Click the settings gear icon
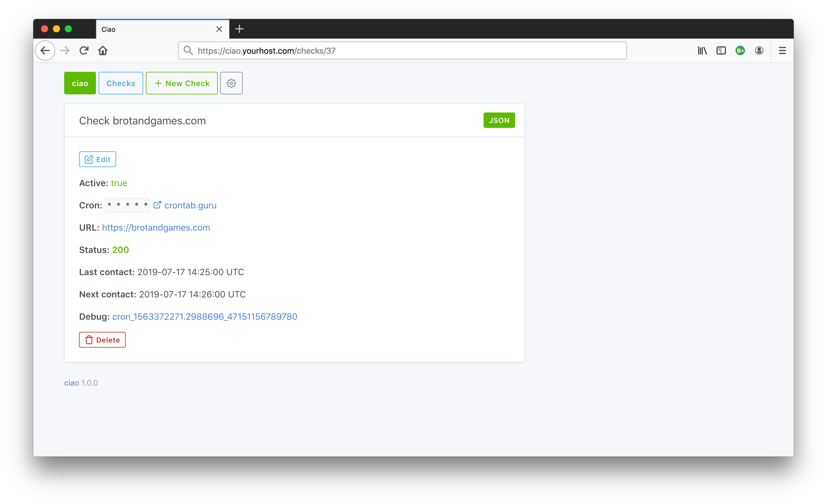This screenshot has width=827, height=504. (231, 83)
